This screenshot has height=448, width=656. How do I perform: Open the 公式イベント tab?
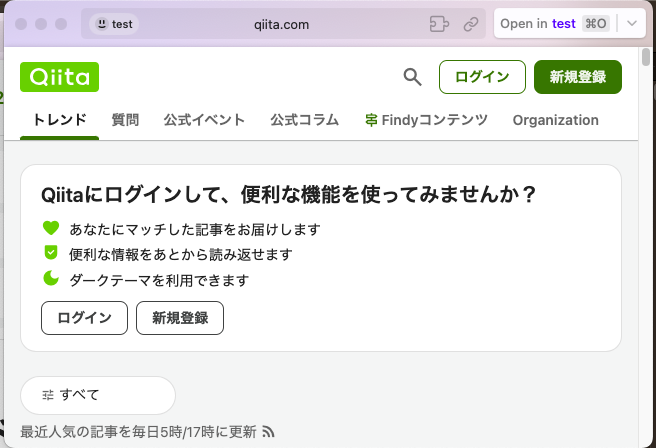click(x=204, y=120)
